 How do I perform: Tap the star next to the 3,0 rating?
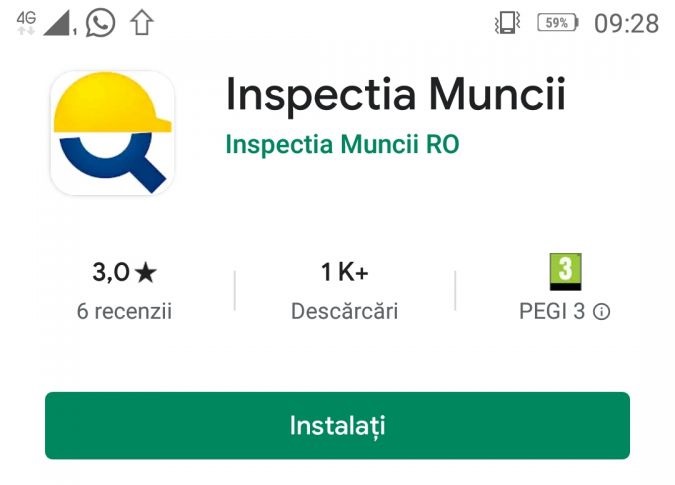[x=146, y=273]
